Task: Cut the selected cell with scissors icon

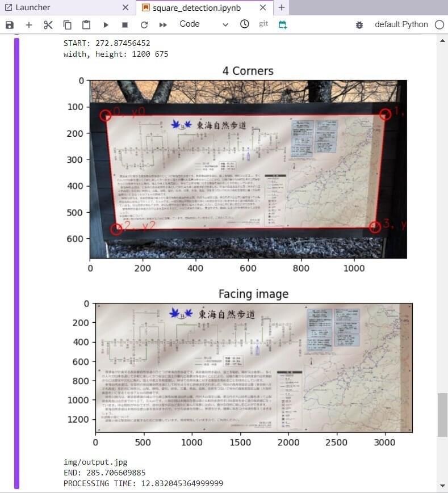Action: pos(48,25)
